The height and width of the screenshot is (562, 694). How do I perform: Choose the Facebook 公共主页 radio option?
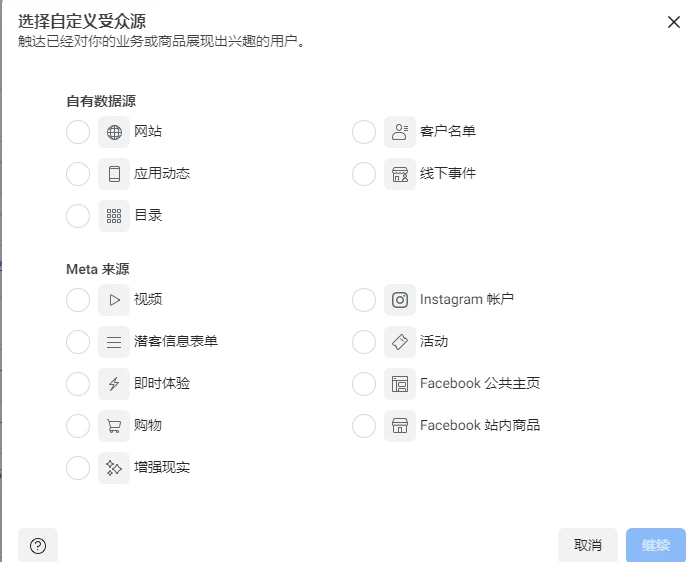click(x=364, y=384)
